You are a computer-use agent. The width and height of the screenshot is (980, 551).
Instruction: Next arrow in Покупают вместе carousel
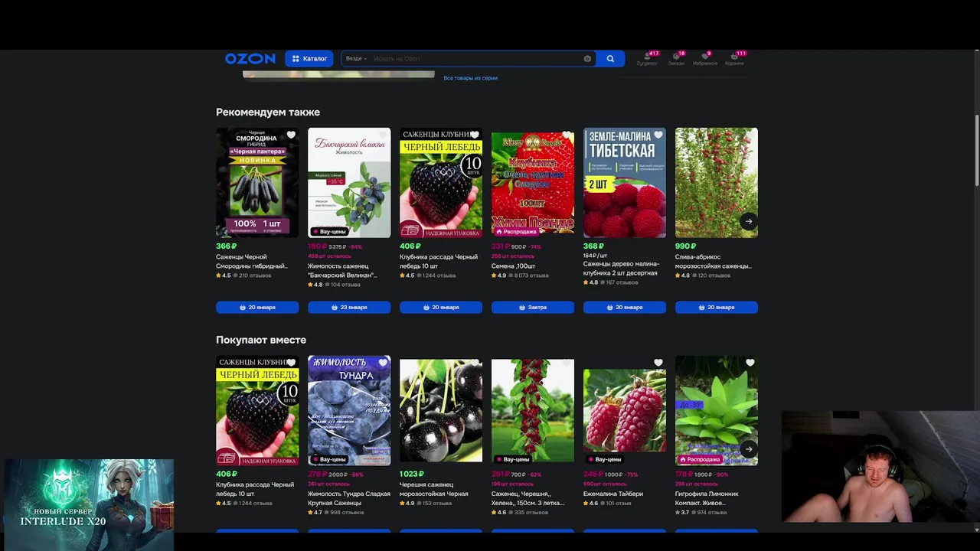(749, 449)
